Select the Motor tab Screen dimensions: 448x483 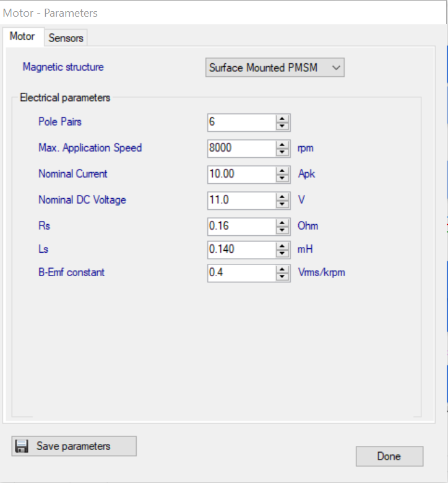[22, 37]
